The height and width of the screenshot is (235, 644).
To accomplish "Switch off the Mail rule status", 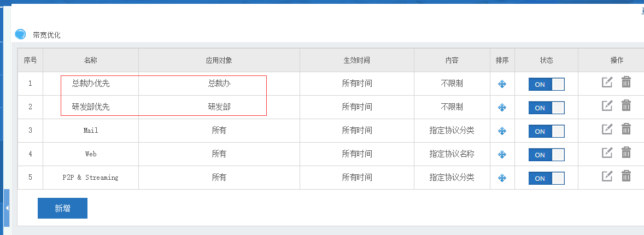I will (x=546, y=131).
